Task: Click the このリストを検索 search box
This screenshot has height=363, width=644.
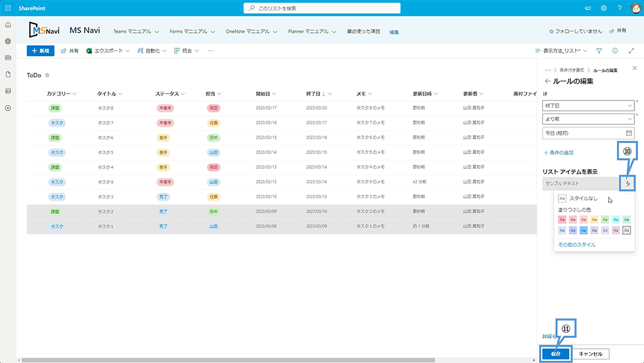Action: tap(322, 8)
